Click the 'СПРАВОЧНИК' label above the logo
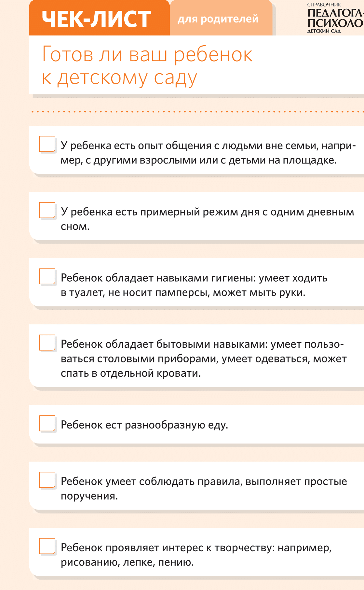The image size is (364, 590). pyautogui.click(x=324, y=5)
